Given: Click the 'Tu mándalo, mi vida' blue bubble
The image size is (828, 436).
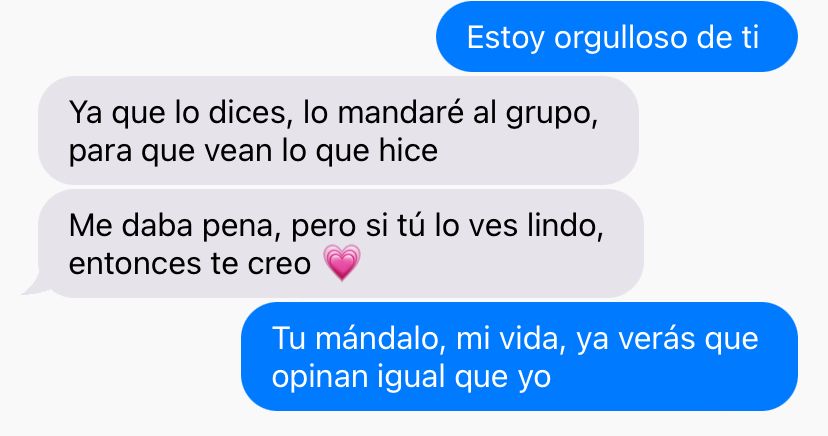Looking at the screenshot, I should point(519,356).
